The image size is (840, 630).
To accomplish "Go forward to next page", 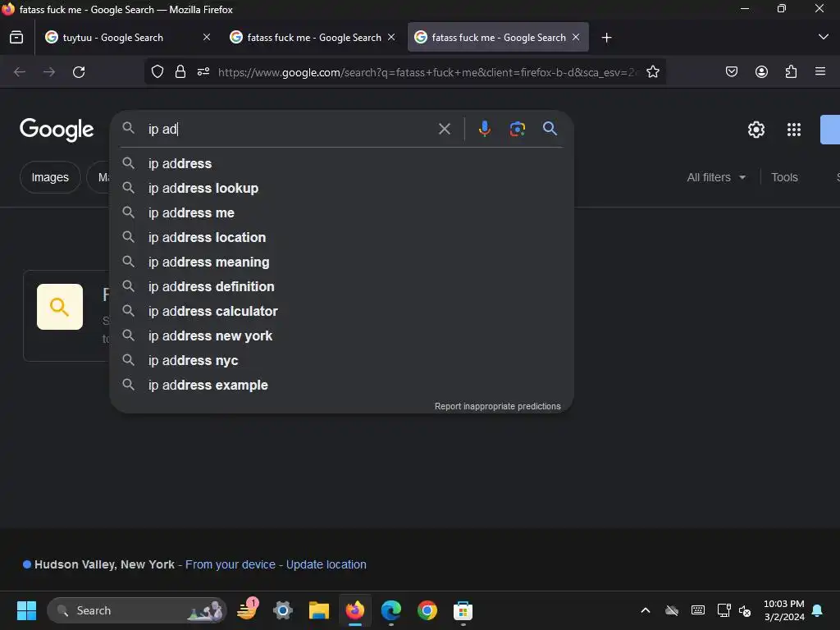I will pyautogui.click(x=49, y=72).
